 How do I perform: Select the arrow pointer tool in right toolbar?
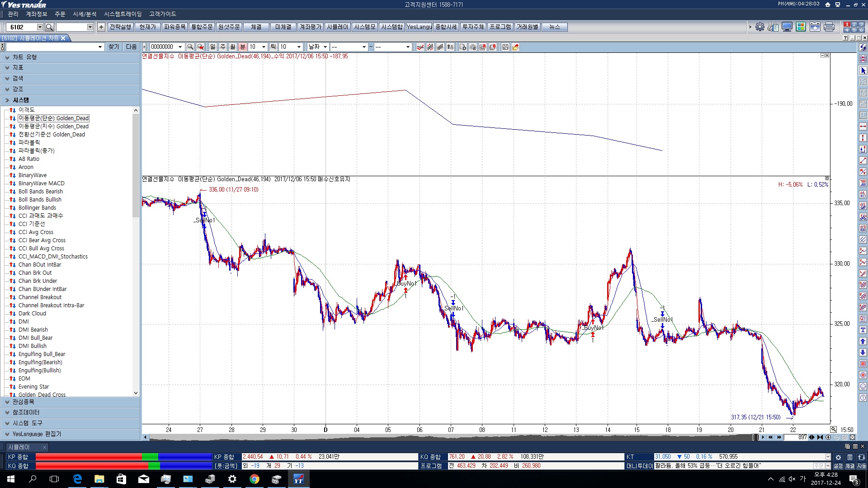click(863, 70)
